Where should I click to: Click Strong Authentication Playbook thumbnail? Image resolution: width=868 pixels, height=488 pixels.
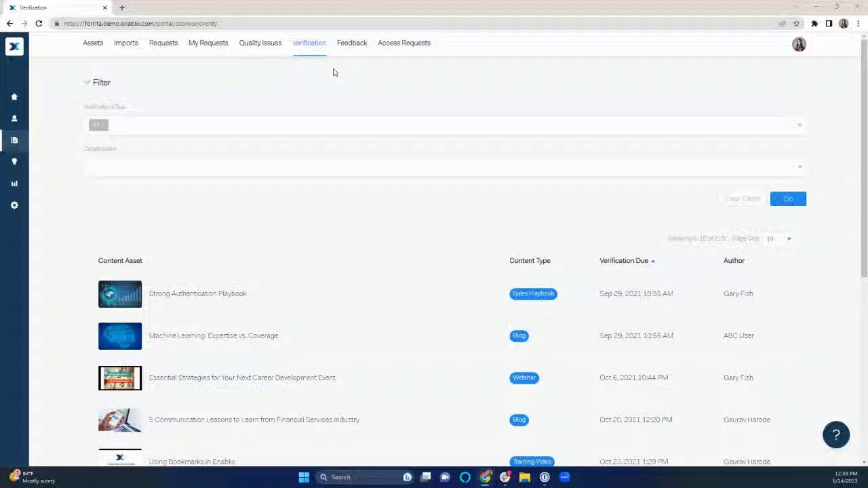point(120,294)
